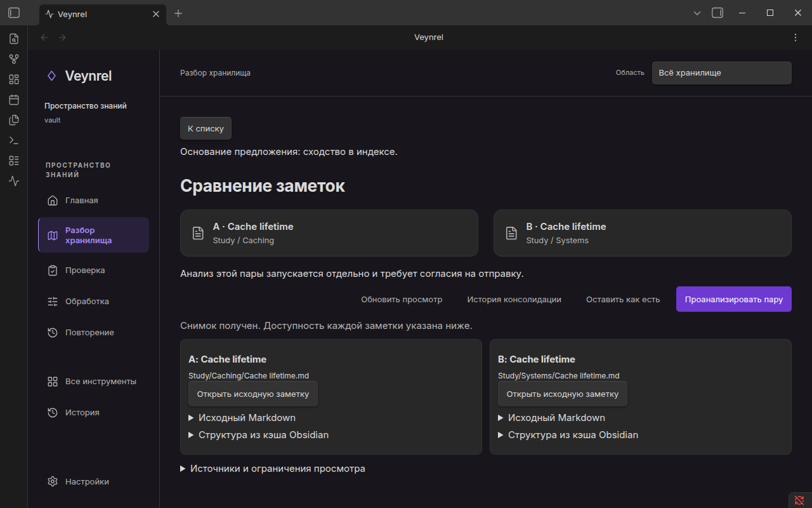Open Обработка section
The image size is (812, 508).
tap(93, 302)
